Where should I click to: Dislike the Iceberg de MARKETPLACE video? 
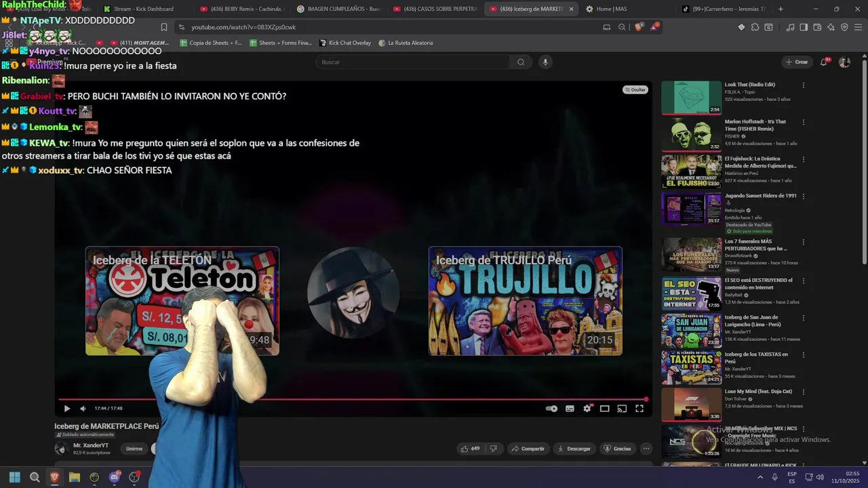coord(494,449)
